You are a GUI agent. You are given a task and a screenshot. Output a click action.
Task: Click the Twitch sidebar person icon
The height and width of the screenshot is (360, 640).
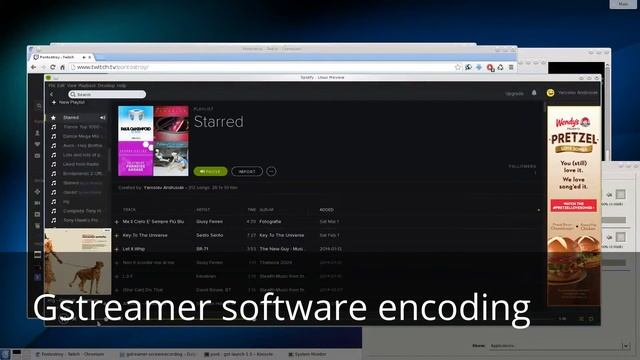point(37,133)
